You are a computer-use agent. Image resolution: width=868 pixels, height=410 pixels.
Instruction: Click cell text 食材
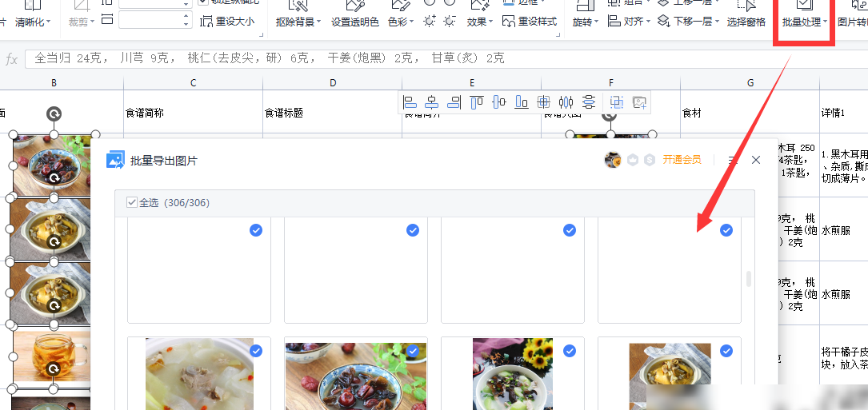(692, 113)
